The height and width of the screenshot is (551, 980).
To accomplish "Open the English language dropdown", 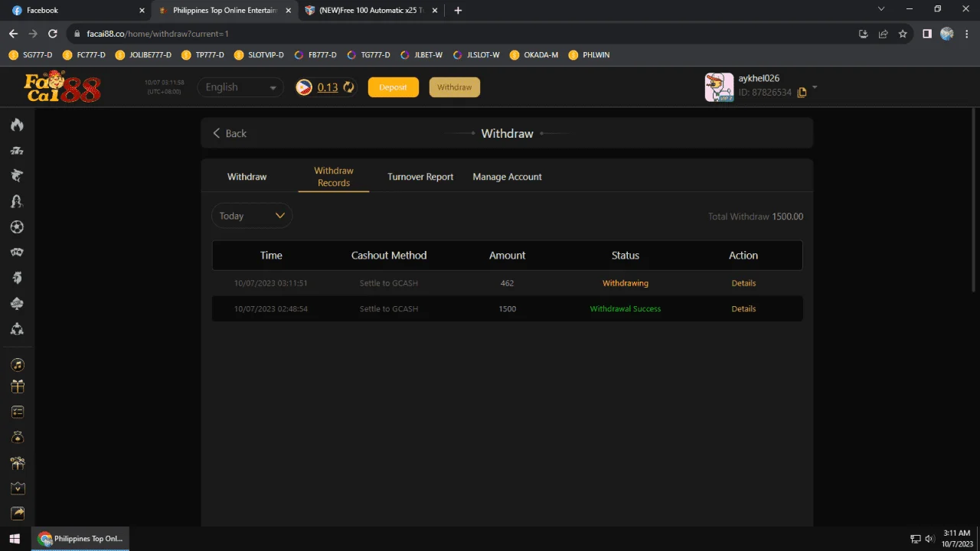I will (x=240, y=87).
